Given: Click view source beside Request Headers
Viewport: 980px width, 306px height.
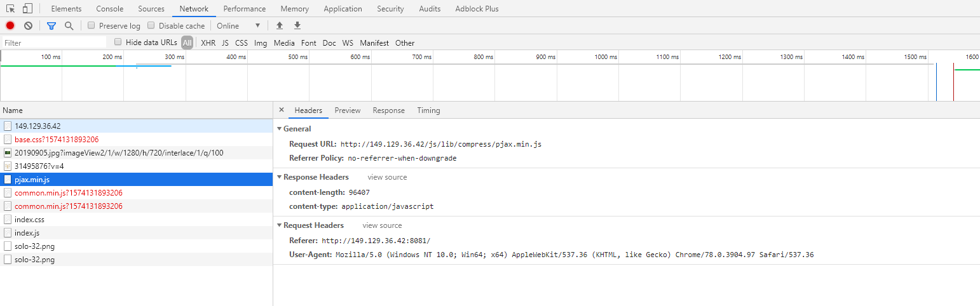Looking at the screenshot, I should point(382,225).
